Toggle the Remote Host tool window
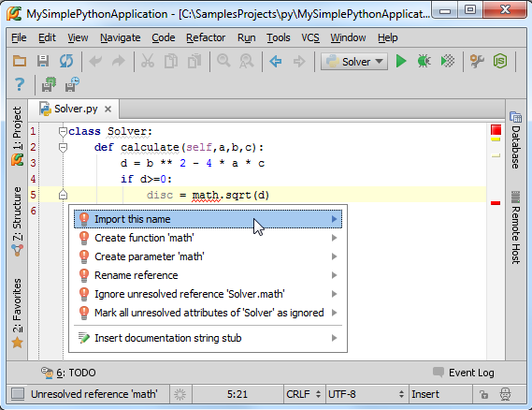This screenshot has height=410, width=532. tap(516, 227)
